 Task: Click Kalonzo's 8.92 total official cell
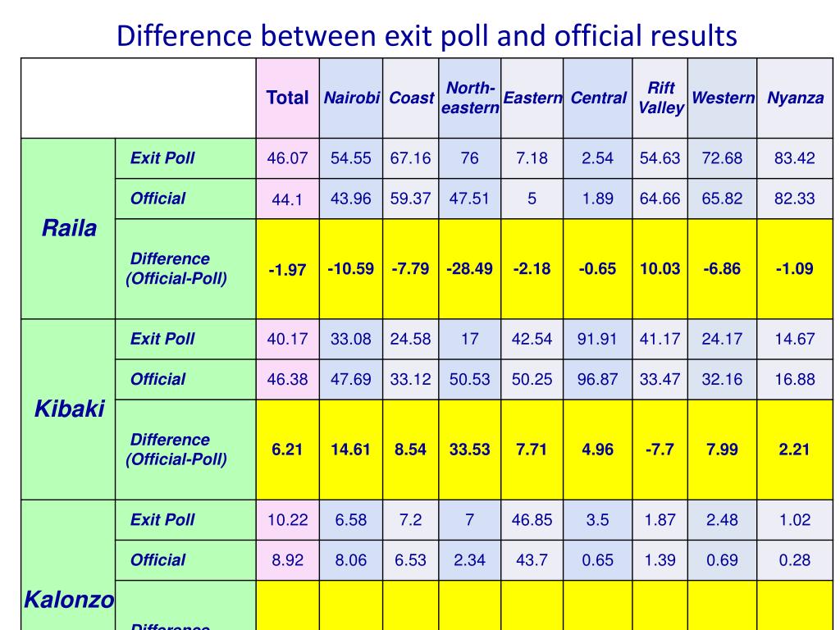(288, 560)
